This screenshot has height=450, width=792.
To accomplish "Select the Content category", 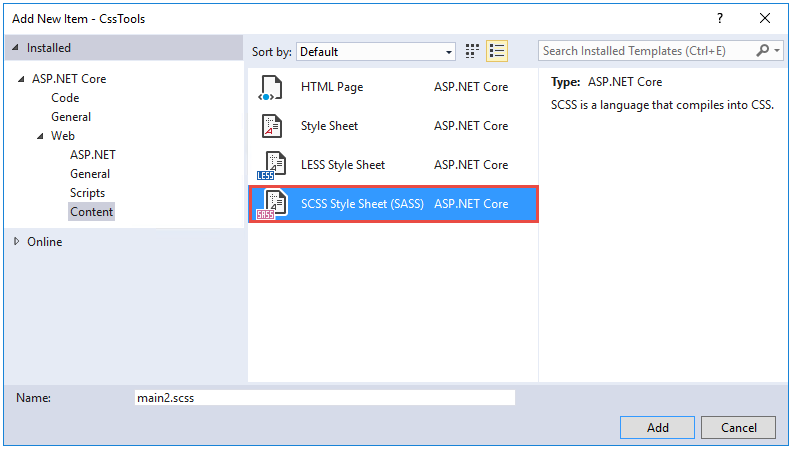I will (91, 212).
